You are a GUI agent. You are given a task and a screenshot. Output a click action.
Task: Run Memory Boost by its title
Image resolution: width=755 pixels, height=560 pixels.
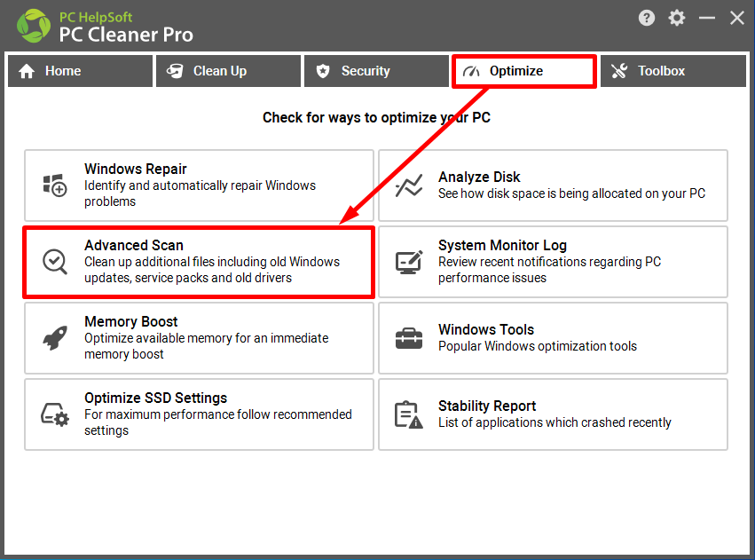click(131, 321)
